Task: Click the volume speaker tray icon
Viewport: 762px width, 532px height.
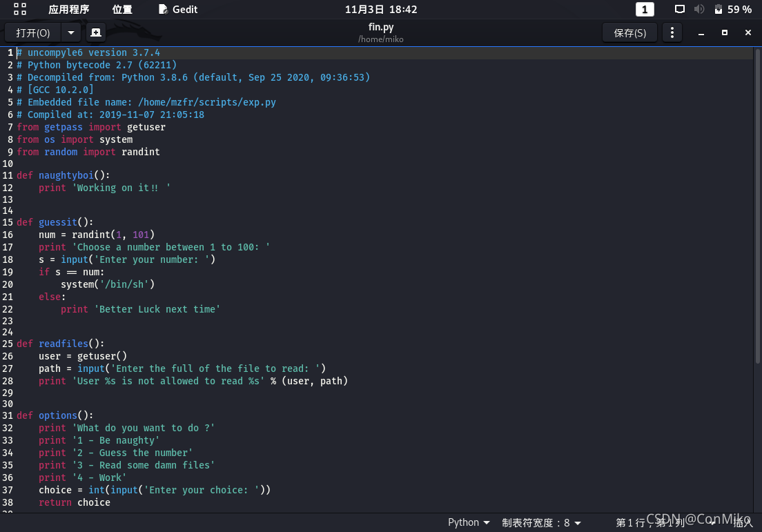Action: pyautogui.click(x=698, y=9)
